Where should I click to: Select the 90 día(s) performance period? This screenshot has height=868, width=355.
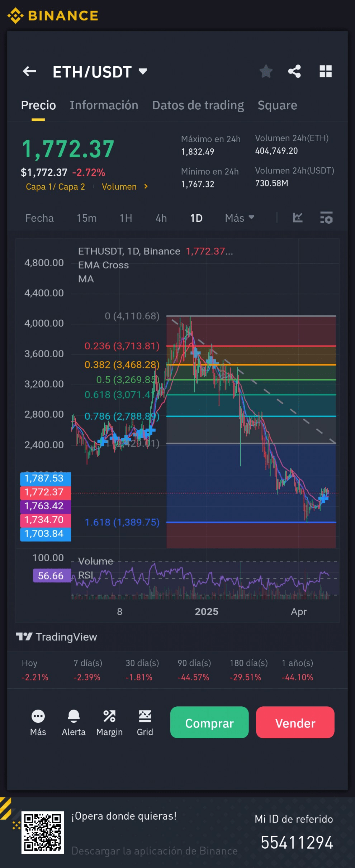click(194, 670)
